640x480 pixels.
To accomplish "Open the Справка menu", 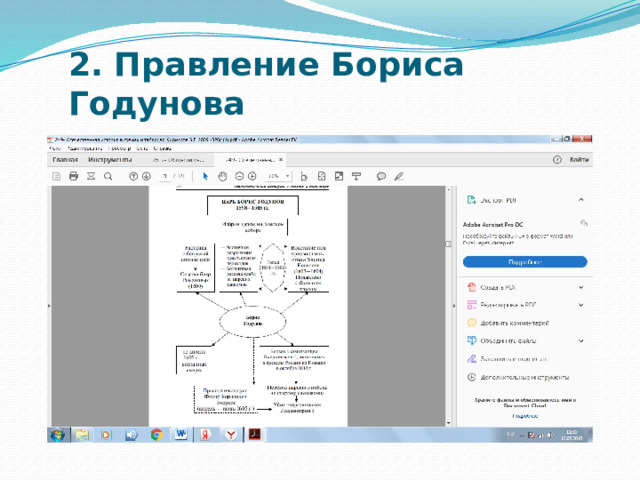I will coord(162,149).
